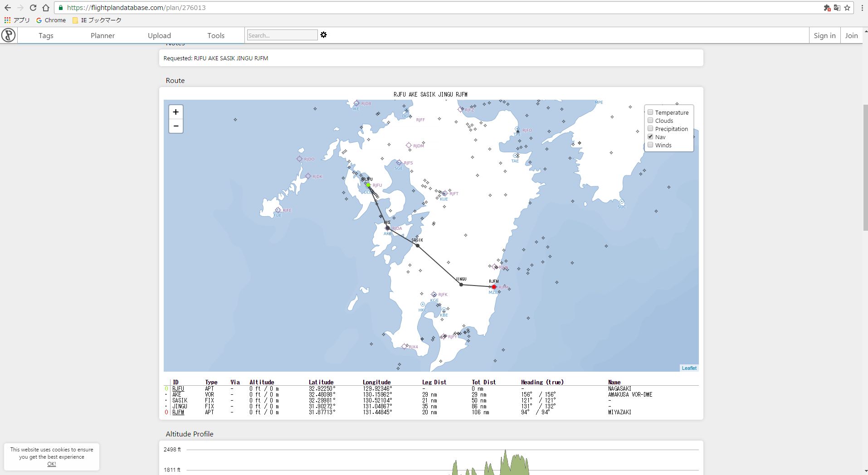Viewport: 868px width, 475px height.
Task: Focus the site Search field
Action: point(282,35)
